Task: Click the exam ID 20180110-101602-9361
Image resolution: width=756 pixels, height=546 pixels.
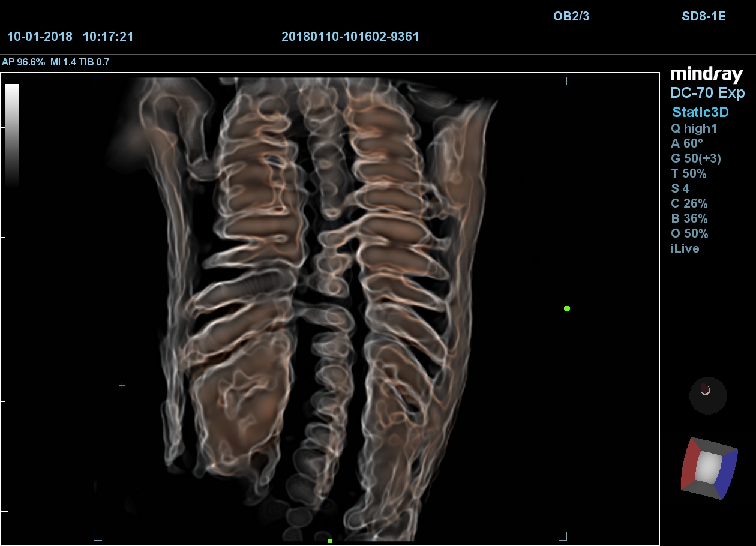Action: click(x=350, y=37)
